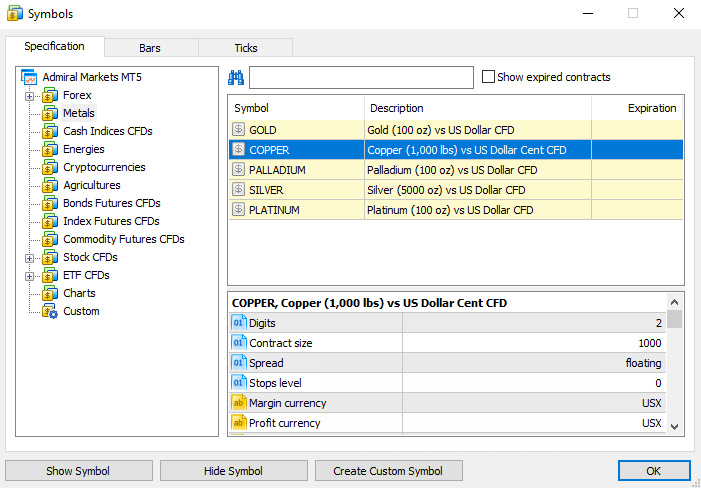Click the SILVER symbol dollar icon

pyautogui.click(x=239, y=189)
